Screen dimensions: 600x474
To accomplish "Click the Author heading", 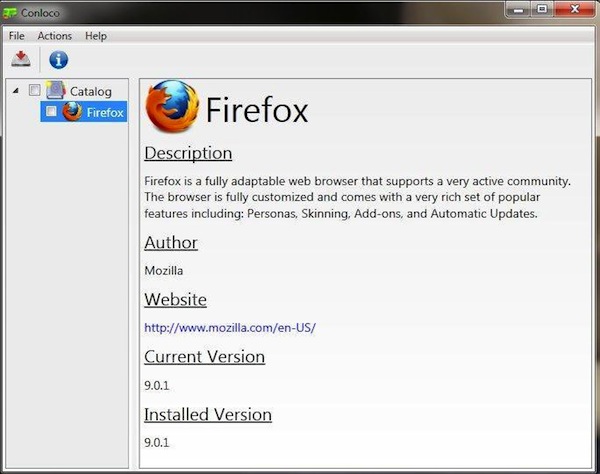I will [x=171, y=243].
